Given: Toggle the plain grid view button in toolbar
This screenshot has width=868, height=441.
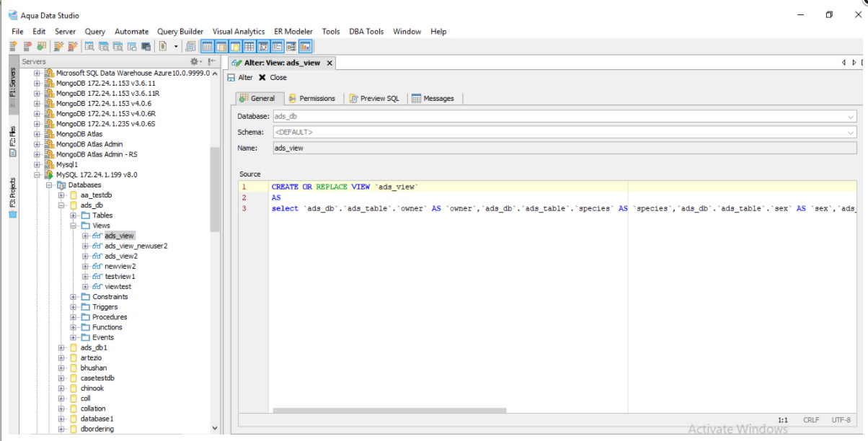Looking at the screenshot, I should tap(249, 46).
